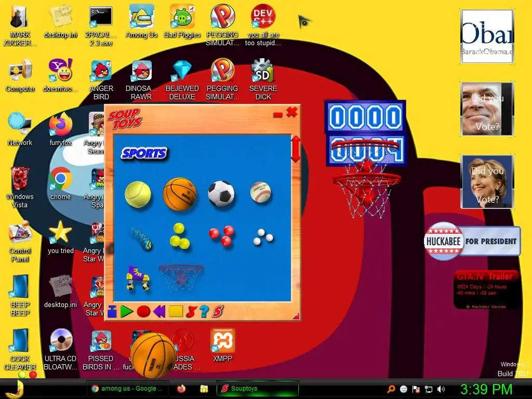Screen dimensions: 532x399
Task: Click the Hillary 'Did you Vote?' gadget
Action: click(487, 181)
